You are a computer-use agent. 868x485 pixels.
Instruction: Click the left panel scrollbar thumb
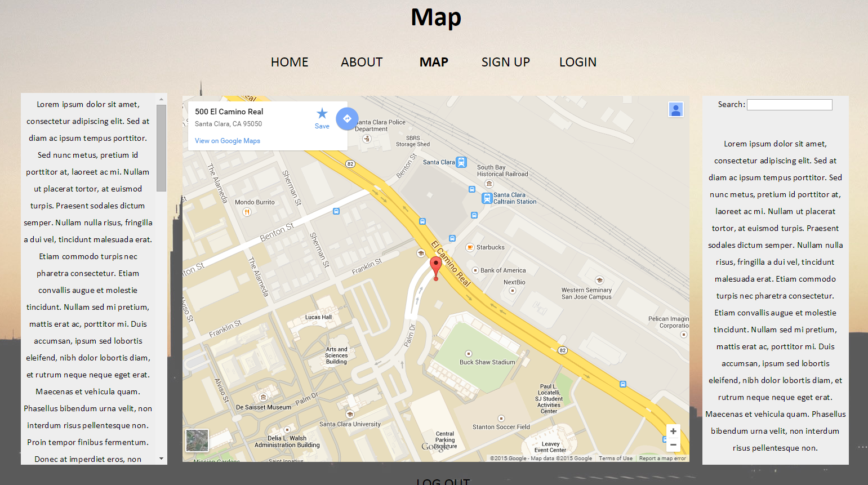(x=162, y=148)
